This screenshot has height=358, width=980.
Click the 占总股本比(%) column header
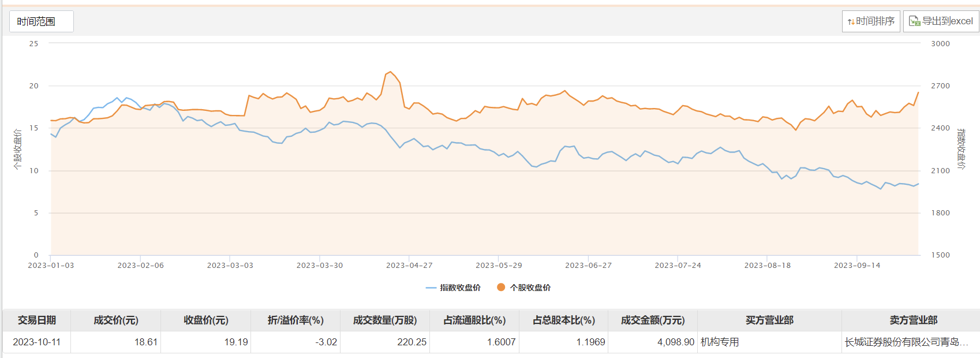[x=564, y=320]
